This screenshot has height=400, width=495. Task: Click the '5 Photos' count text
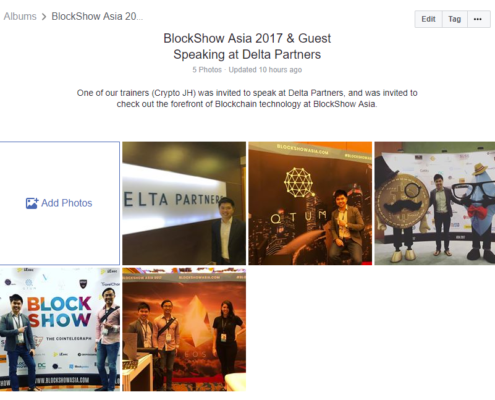(207, 70)
